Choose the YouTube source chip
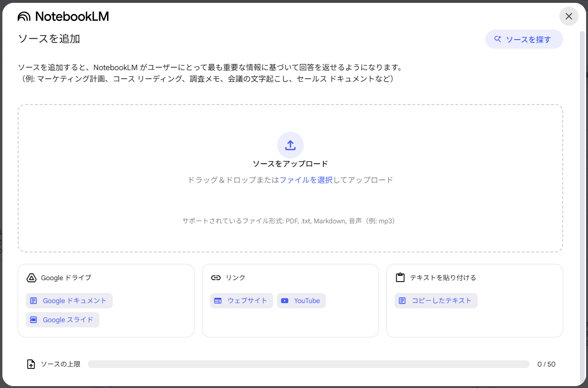The width and height of the screenshot is (588, 388). click(x=301, y=301)
